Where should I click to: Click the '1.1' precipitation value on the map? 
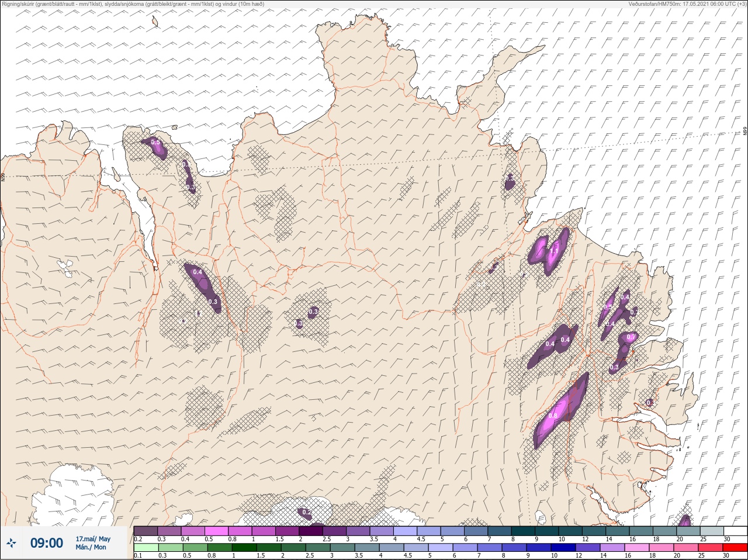[555, 251]
